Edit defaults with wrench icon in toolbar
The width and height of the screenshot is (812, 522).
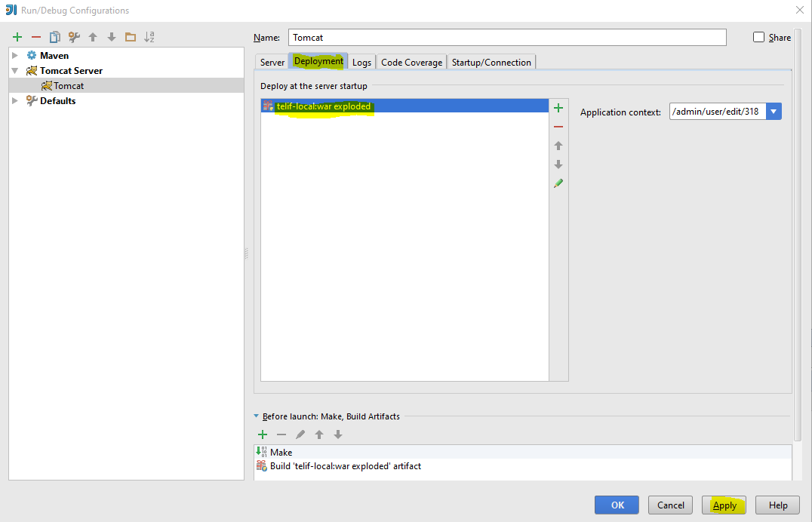coord(74,37)
